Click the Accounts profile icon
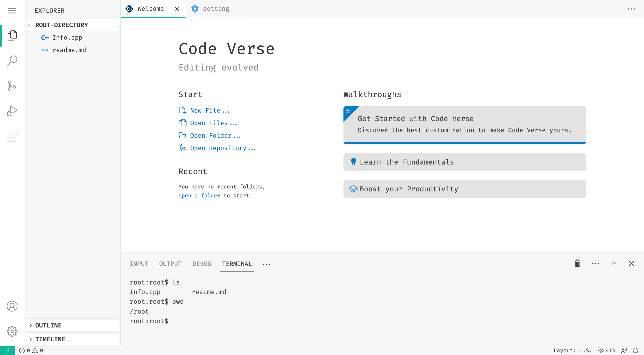644x355 pixels. tap(12, 306)
